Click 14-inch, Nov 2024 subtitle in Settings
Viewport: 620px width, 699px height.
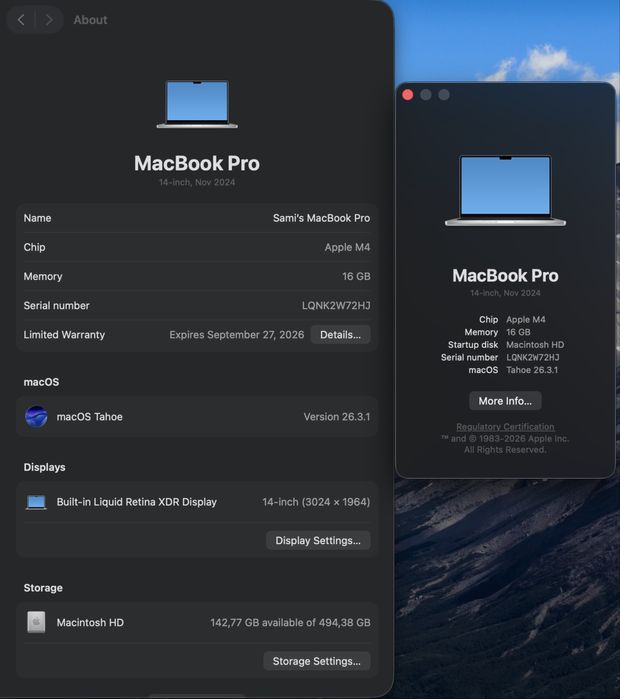coord(197,182)
